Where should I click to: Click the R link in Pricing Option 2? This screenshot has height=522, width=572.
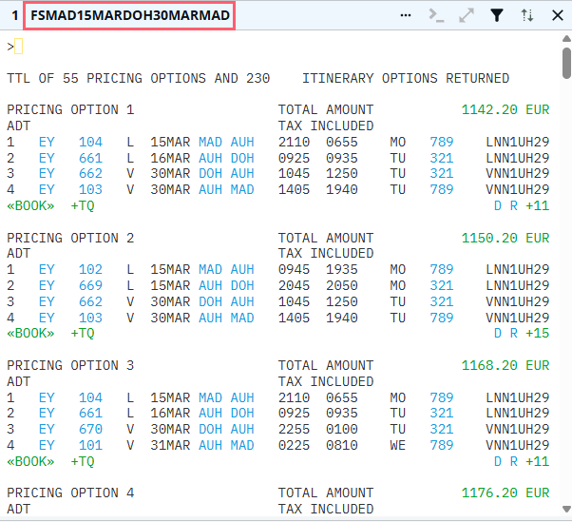point(514,333)
